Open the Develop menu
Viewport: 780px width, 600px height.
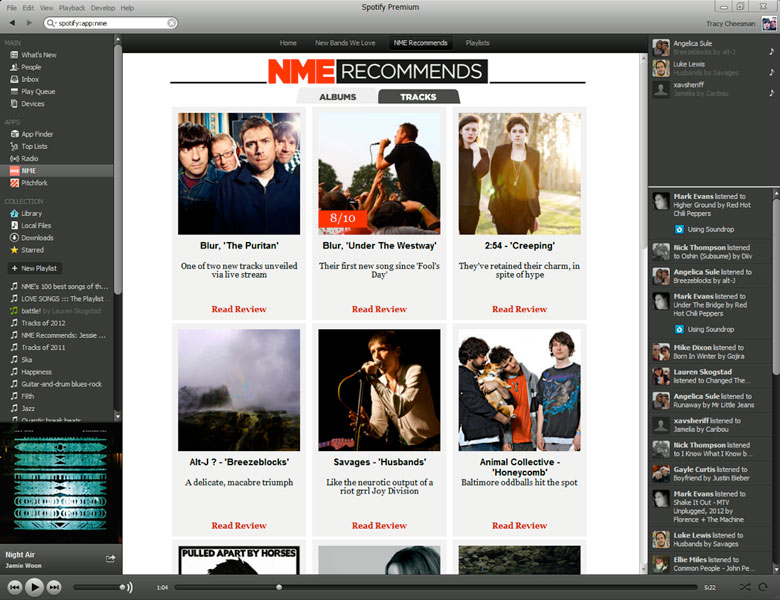click(x=102, y=7)
